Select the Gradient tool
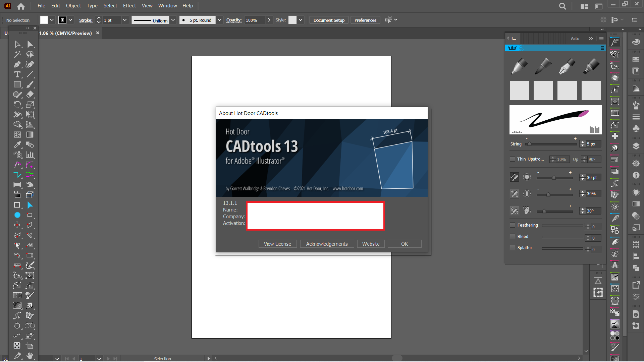Image resolution: width=644 pixels, height=362 pixels. 30,135
